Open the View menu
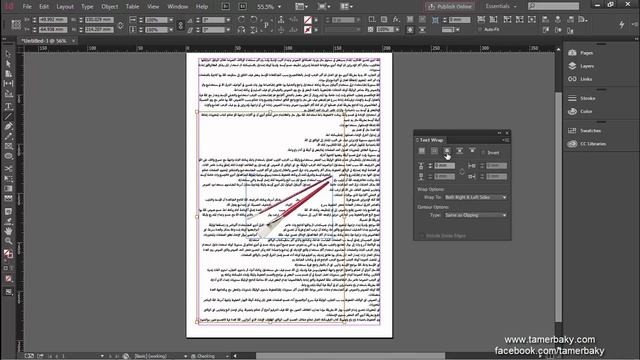640x360 pixels. 153,7
